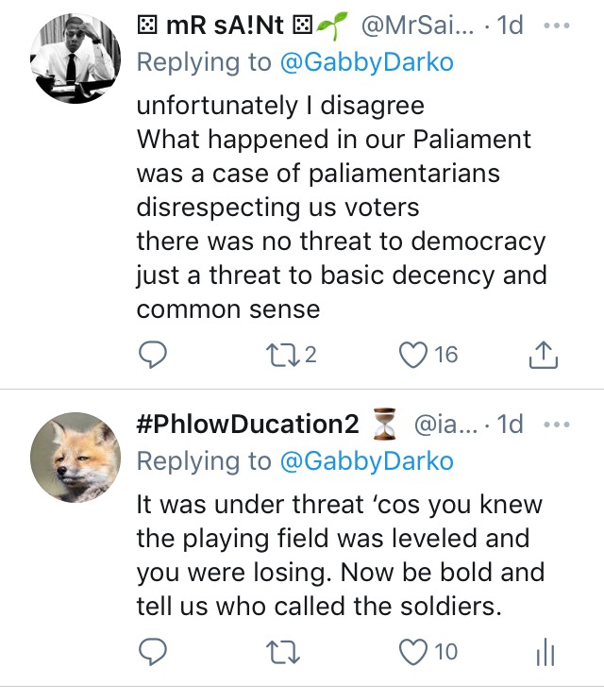
Task: Retweet #PhlowDucation2's tweet
Action: tap(282, 652)
